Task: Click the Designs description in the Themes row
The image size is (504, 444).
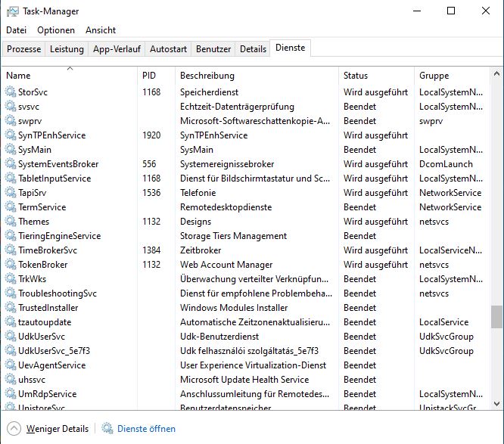Action: (196, 222)
